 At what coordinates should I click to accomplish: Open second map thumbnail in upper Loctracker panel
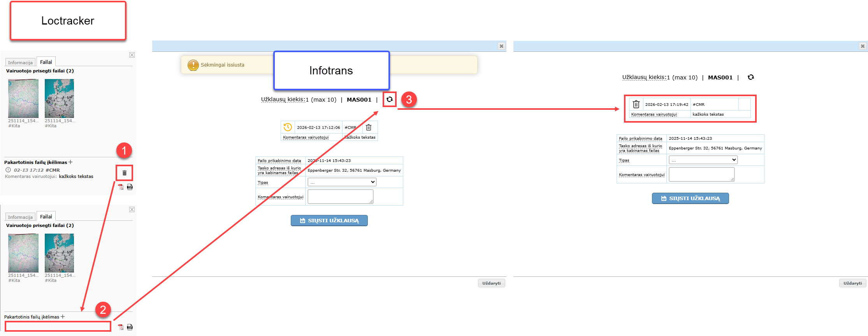[59, 99]
